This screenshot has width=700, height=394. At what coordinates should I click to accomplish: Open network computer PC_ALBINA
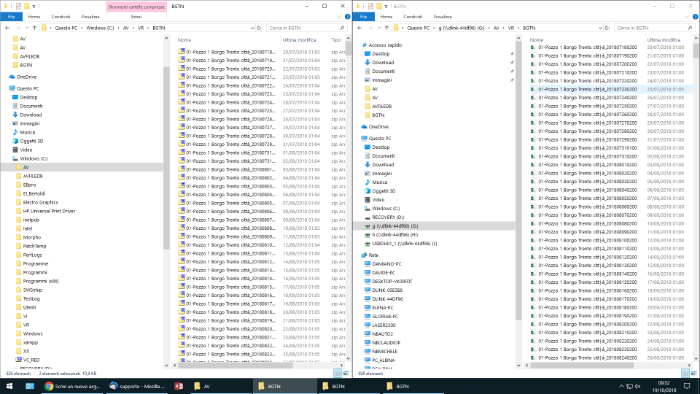point(379,360)
